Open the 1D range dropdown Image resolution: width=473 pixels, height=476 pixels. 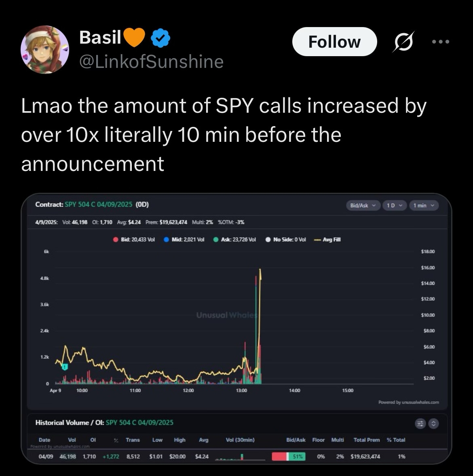(x=394, y=206)
